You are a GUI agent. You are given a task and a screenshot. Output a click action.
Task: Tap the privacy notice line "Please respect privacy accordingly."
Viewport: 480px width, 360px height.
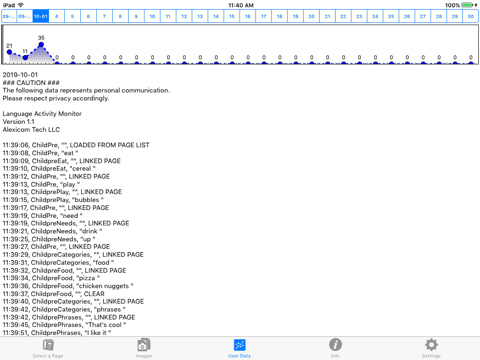[x=56, y=98]
